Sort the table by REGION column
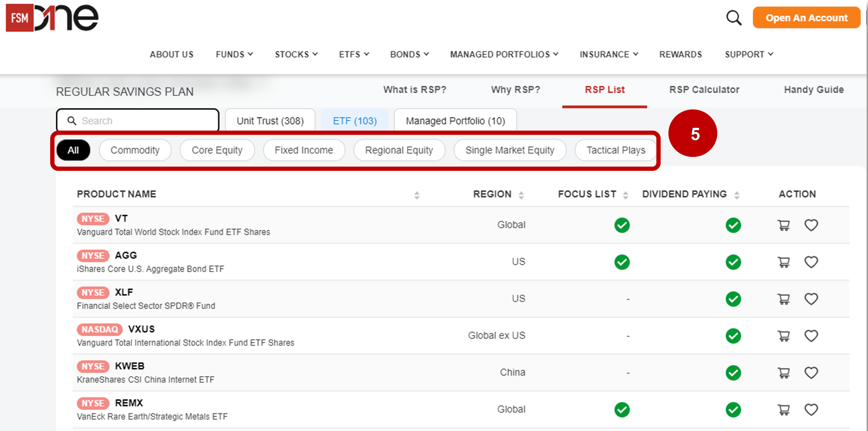Screen dimensions: 868x431 click(x=521, y=194)
